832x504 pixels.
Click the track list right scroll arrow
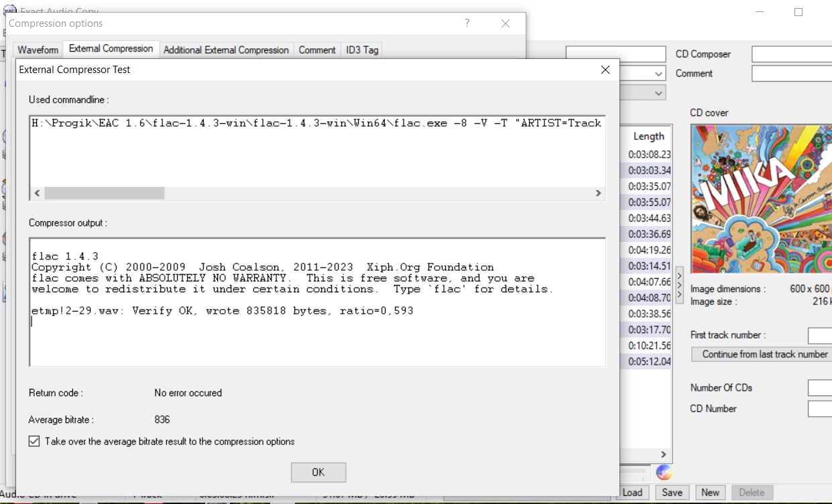(664, 454)
